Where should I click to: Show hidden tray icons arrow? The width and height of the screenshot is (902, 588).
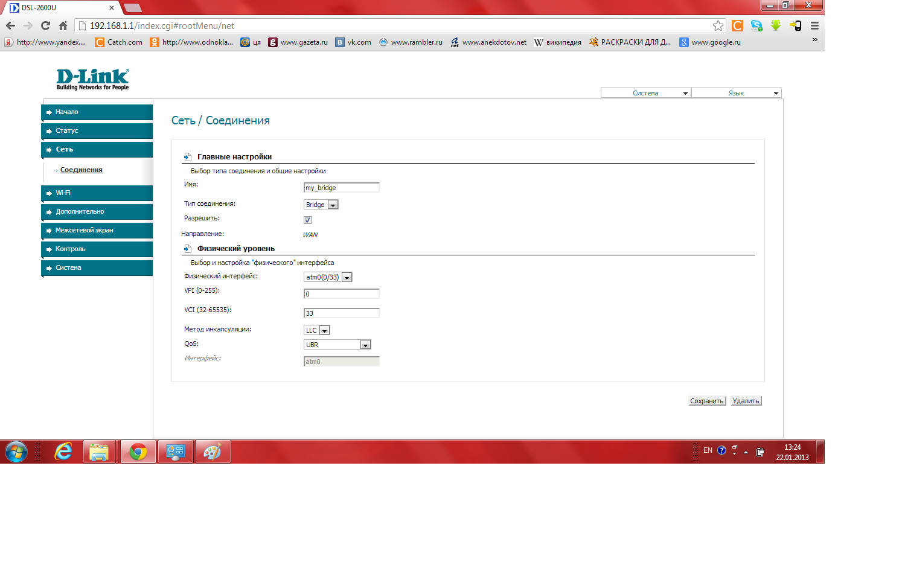[746, 452]
